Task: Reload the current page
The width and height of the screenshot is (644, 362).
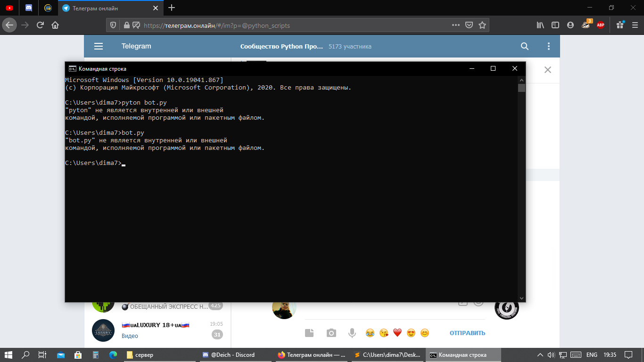Action: pos(41,25)
